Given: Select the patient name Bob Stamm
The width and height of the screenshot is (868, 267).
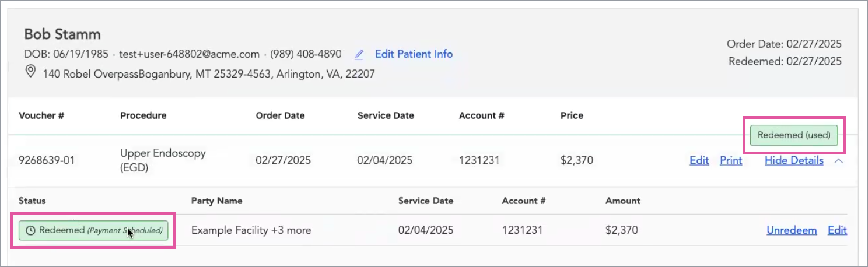Looking at the screenshot, I should pyautogui.click(x=62, y=34).
